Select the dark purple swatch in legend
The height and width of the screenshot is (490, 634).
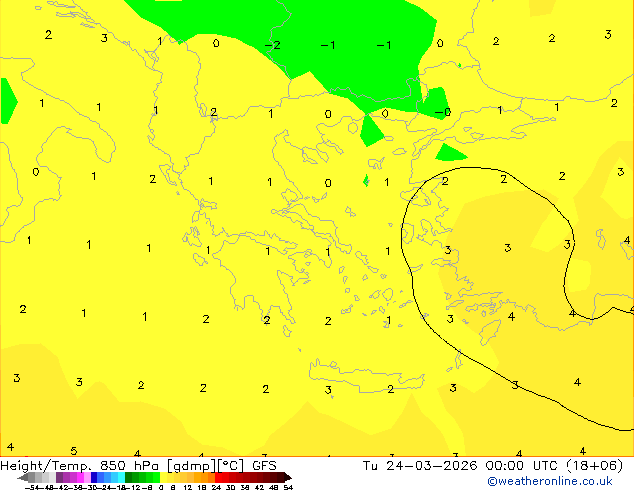(x=59, y=478)
